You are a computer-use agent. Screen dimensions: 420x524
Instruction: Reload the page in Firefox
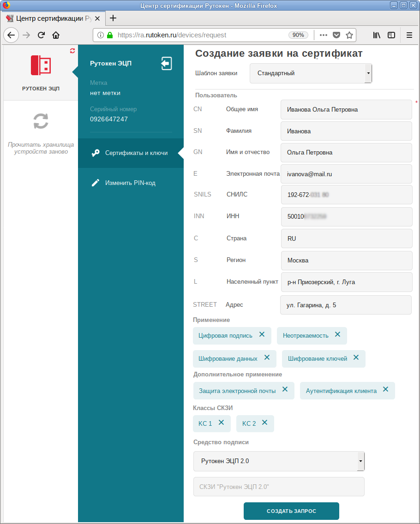click(x=41, y=35)
